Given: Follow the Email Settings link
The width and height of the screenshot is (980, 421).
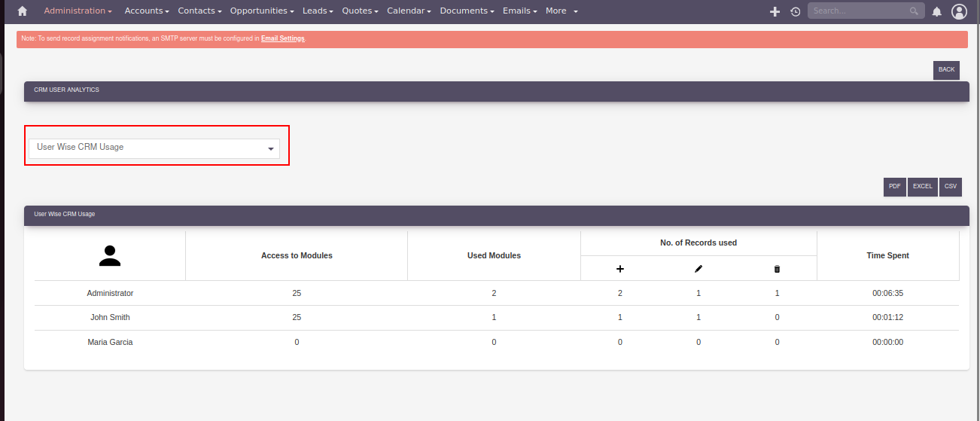Looking at the screenshot, I should (x=282, y=38).
